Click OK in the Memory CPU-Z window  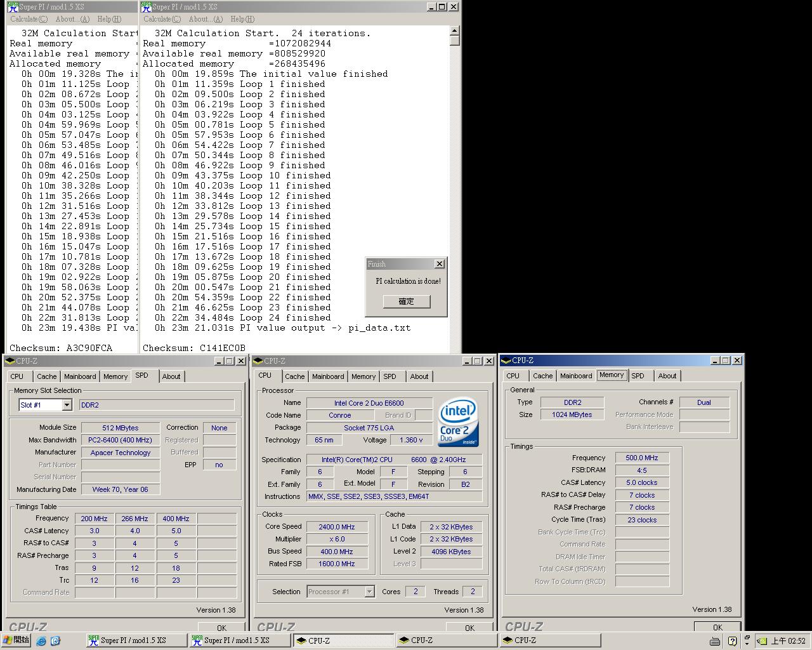pos(717,627)
